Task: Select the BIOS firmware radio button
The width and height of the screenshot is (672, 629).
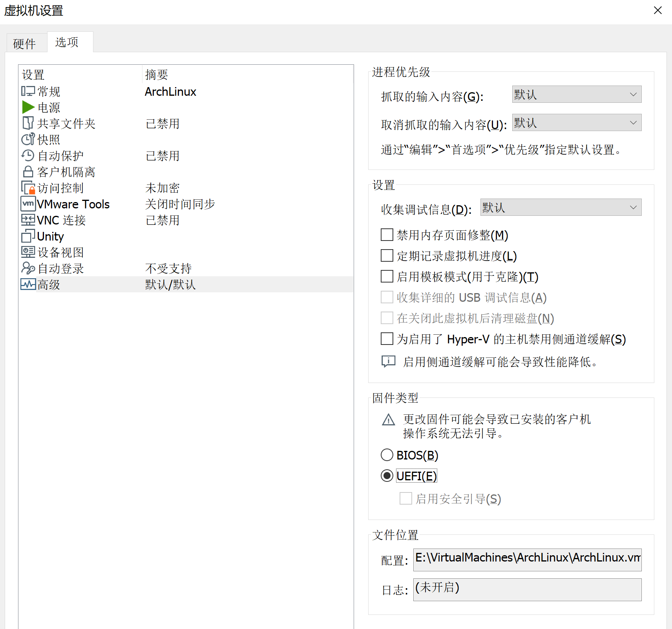Action: pyautogui.click(x=387, y=455)
